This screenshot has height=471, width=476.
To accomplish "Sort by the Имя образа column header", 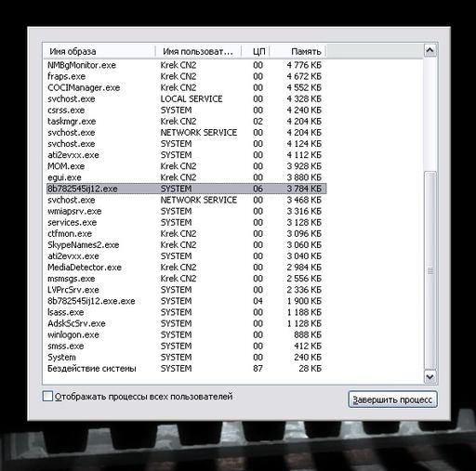I will pyautogui.click(x=99, y=51).
